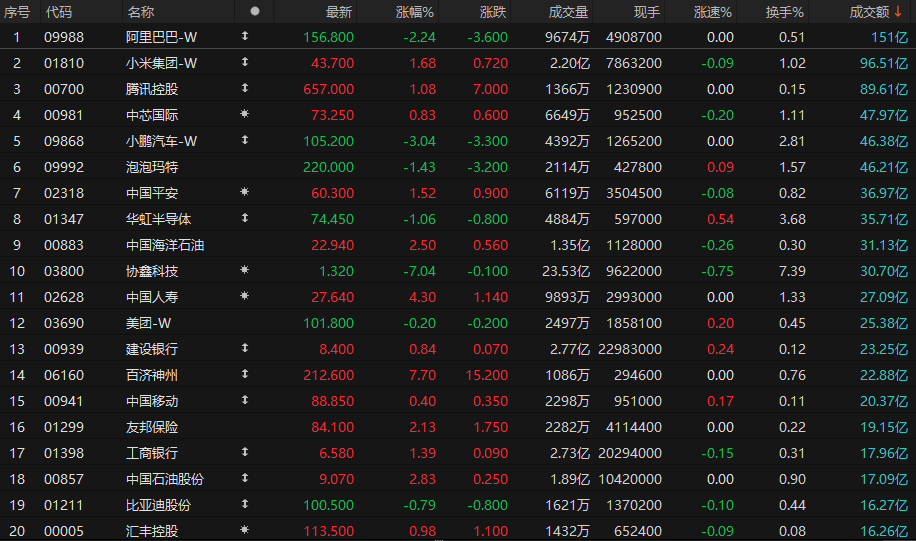
Task: Click the circle dot column header
Action: coord(255,11)
